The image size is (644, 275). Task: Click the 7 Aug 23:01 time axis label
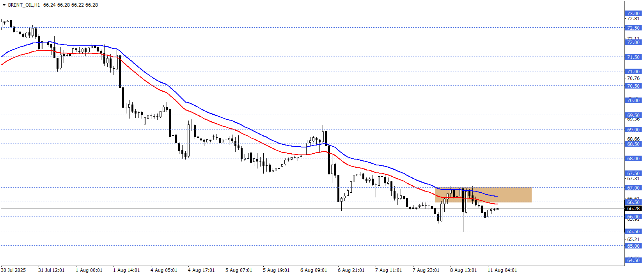(x=426, y=270)
